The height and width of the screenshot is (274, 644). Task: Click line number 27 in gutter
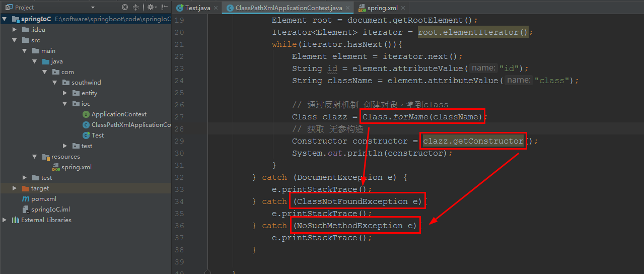[x=179, y=117]
